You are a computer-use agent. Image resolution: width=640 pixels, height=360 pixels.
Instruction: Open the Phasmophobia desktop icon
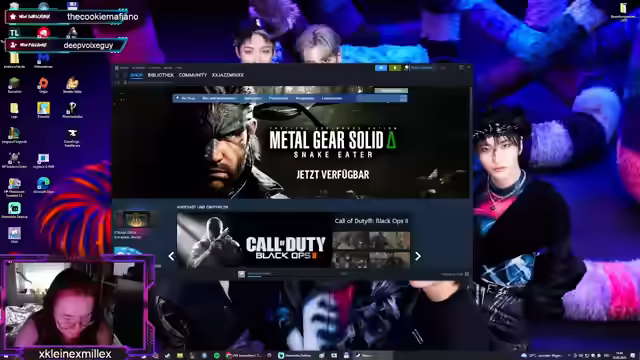click(x=72, y=109)
